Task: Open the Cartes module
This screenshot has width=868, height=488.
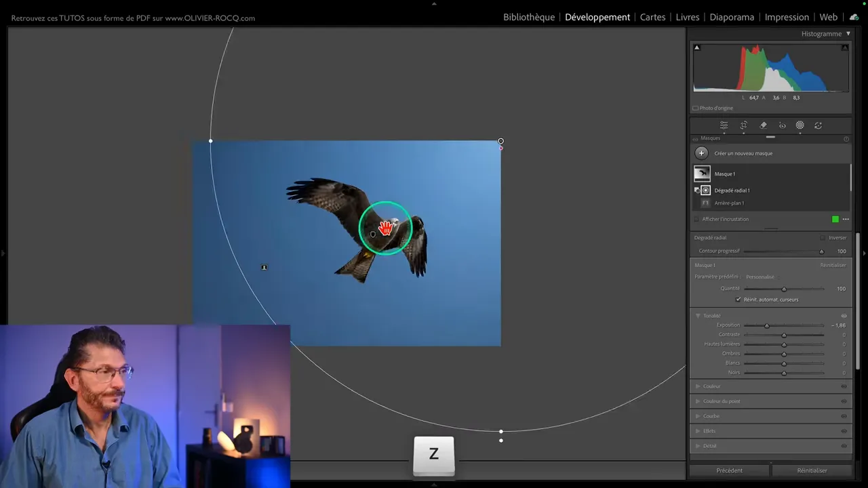Action: click(x=652, y=17)
